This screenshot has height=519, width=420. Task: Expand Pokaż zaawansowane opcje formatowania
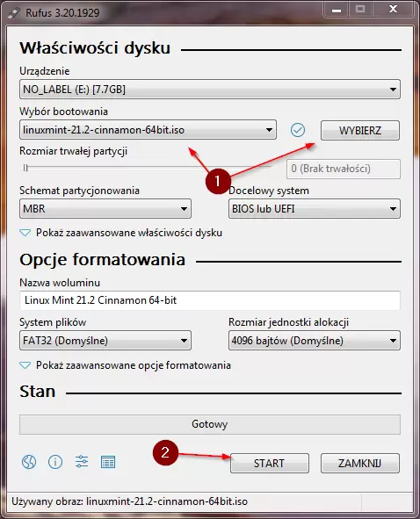click(125, 365)
